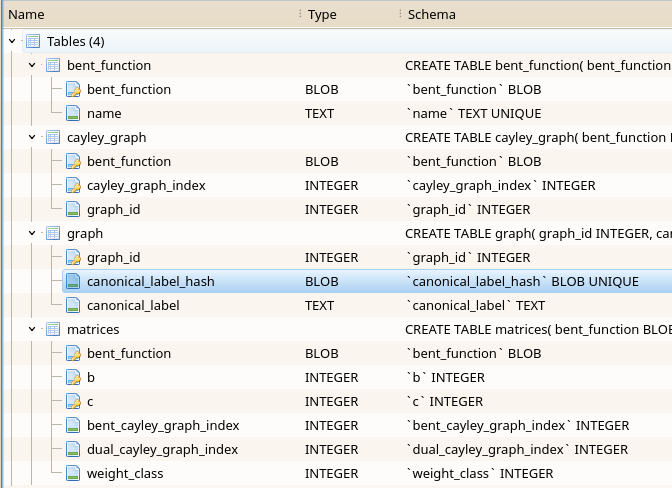
Task: Click the field icon beside weight_class
Action: (73, 474)
